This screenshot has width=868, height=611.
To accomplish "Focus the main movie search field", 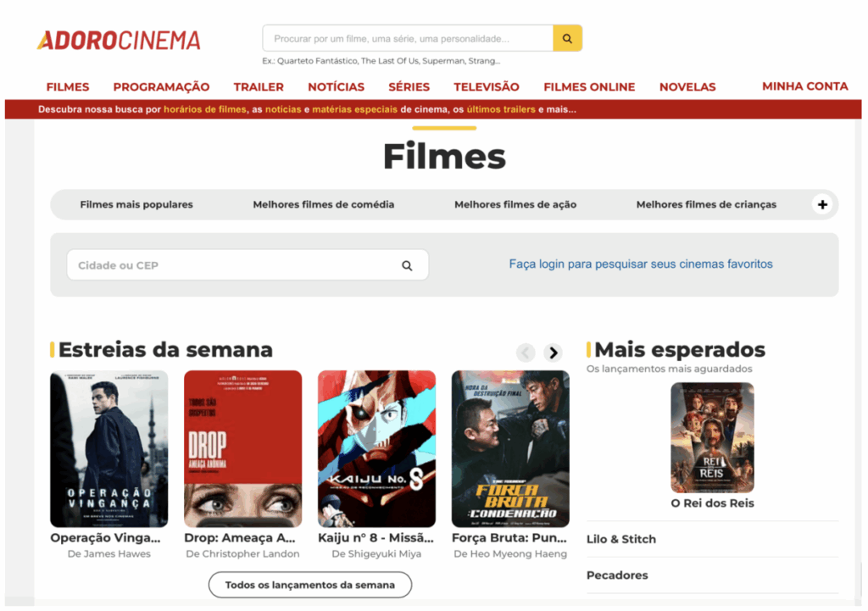I will [x=408, y=38].
